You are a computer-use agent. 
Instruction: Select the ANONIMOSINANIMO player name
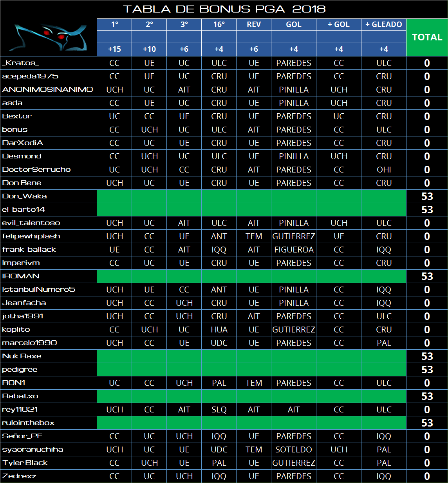point(47,90)
